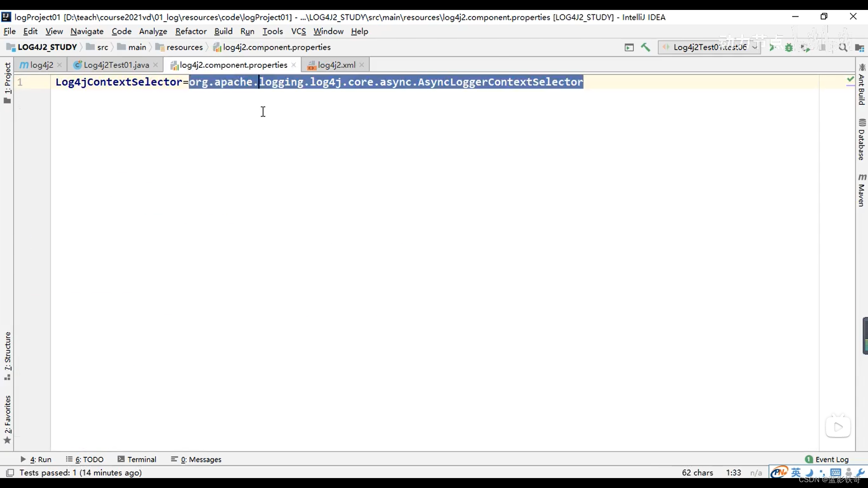
Task: Click the Stop process icon
Action: (x=822, y=47)
